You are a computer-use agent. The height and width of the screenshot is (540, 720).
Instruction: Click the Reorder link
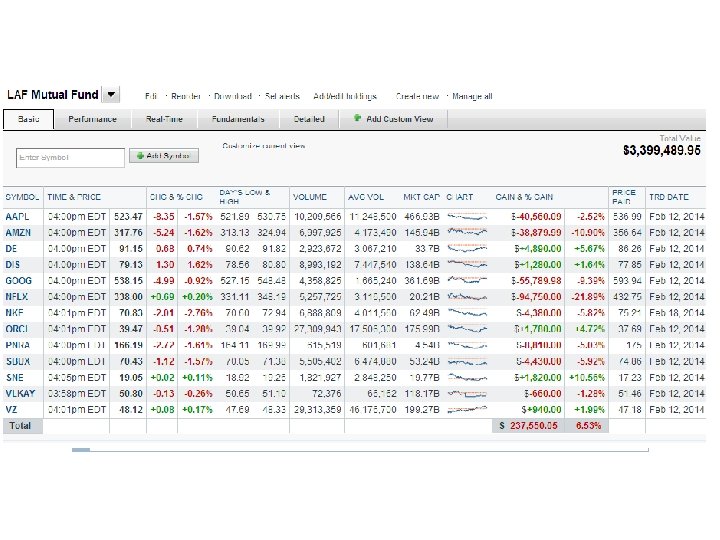click(186, 96)
